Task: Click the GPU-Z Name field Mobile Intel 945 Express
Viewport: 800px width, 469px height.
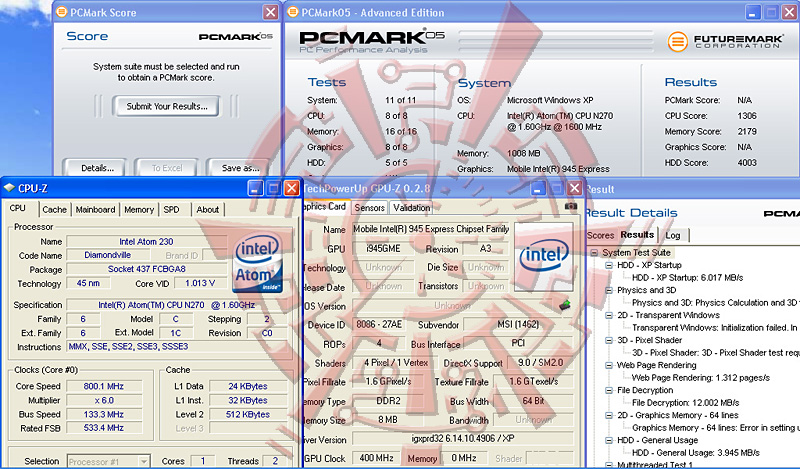Action: (431, 229)
